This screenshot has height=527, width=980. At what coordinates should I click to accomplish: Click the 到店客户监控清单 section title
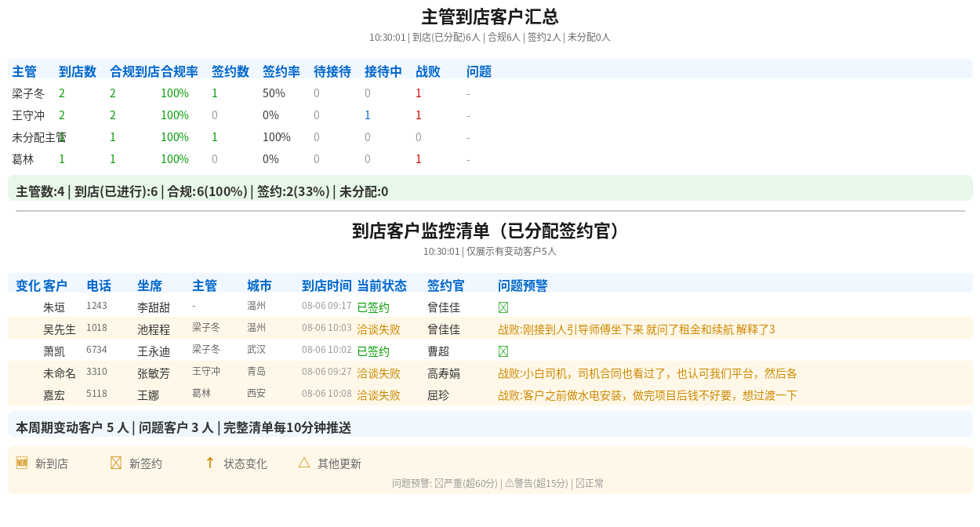pos(490,231)
